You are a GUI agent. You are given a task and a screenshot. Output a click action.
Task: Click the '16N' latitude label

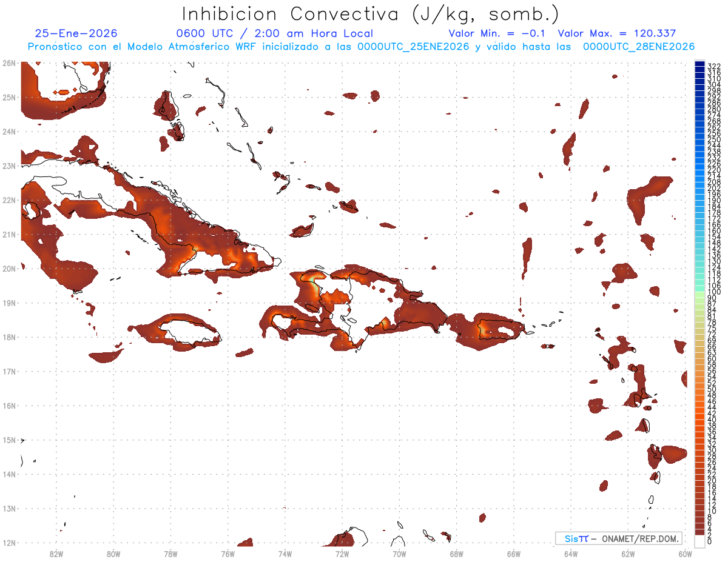8,406
